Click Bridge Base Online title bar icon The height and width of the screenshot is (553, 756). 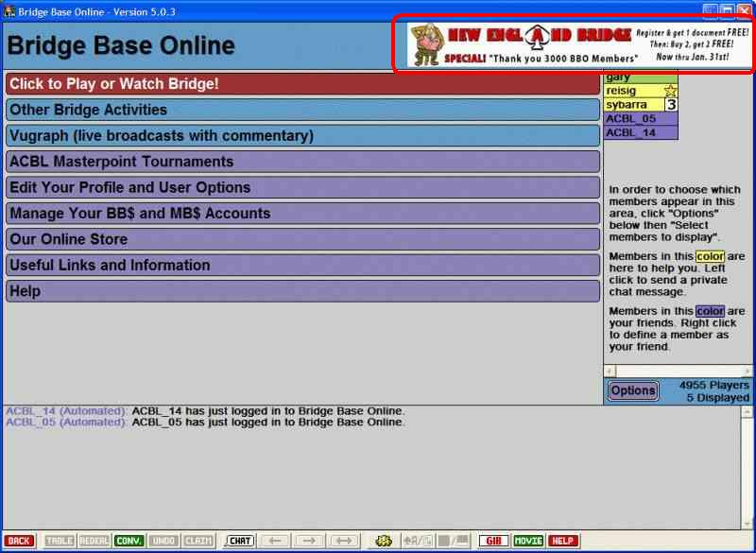[9, 11]
